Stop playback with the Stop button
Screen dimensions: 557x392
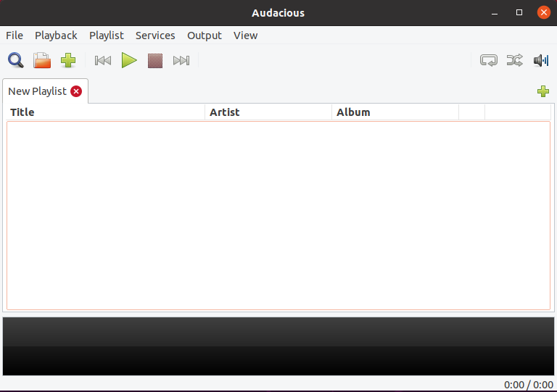pyautogui.click(x=155, y=61)
